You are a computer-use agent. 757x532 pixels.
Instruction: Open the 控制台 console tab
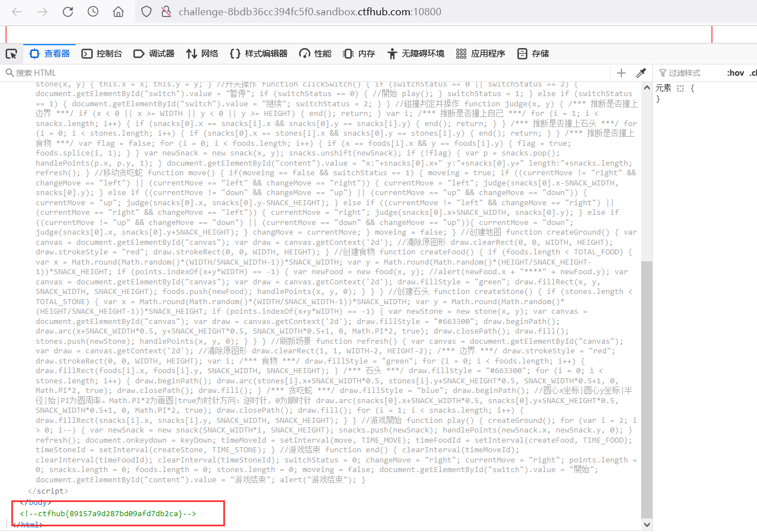[x=102, y=54]
